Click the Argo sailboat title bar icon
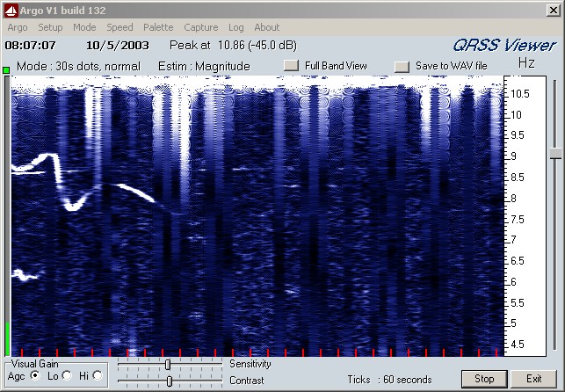The image size is (565, 392). tap(11, 11)
